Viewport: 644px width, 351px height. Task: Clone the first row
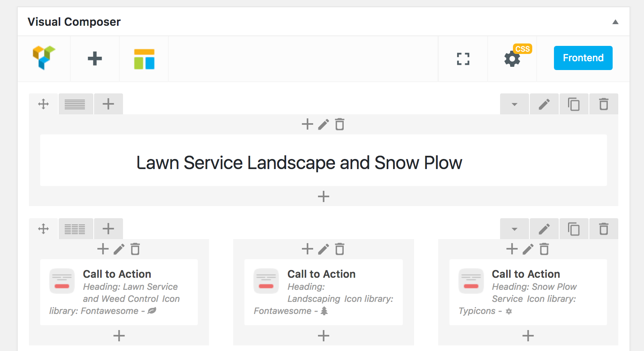pyautogui.click(x=574, y=104)
